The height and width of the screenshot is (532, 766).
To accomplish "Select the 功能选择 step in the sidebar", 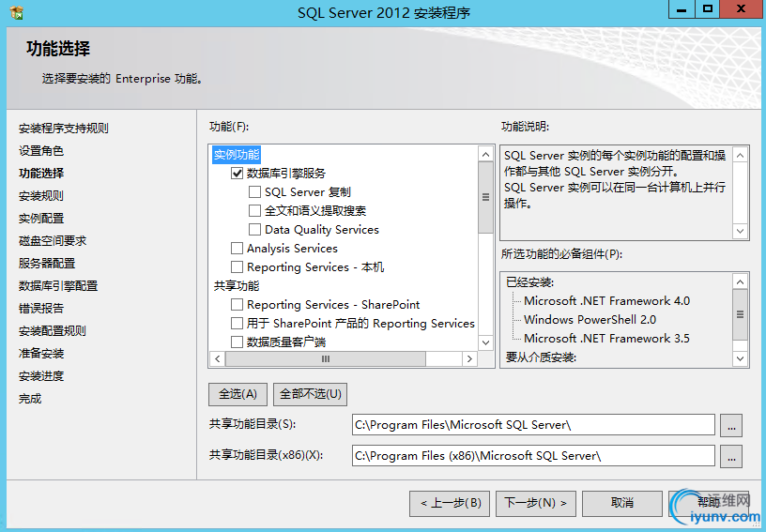I will click(41, 174).
